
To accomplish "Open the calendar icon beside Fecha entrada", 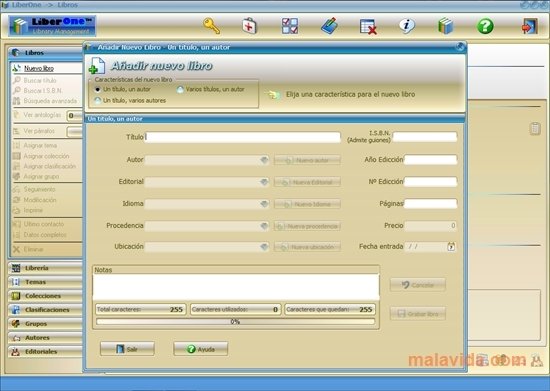I will tap(451, 247).
